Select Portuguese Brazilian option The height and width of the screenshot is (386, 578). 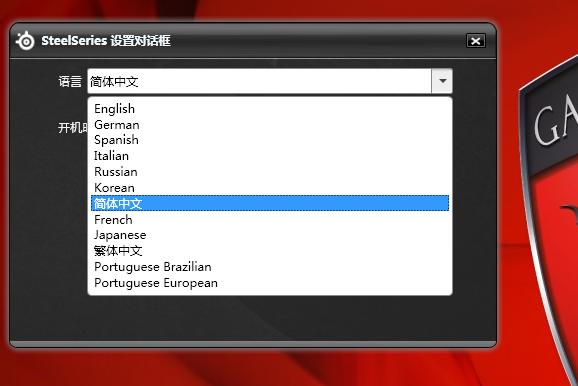[x=270, y=267]
